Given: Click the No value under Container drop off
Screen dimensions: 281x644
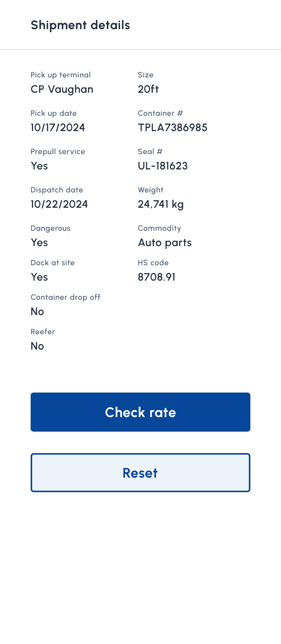Looking at the screenshot, I should tap(37, 311).
